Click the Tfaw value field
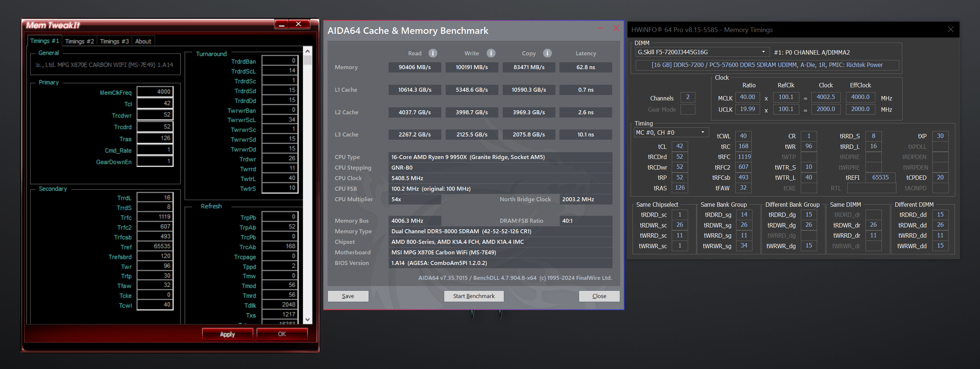 tap(155, 285)
